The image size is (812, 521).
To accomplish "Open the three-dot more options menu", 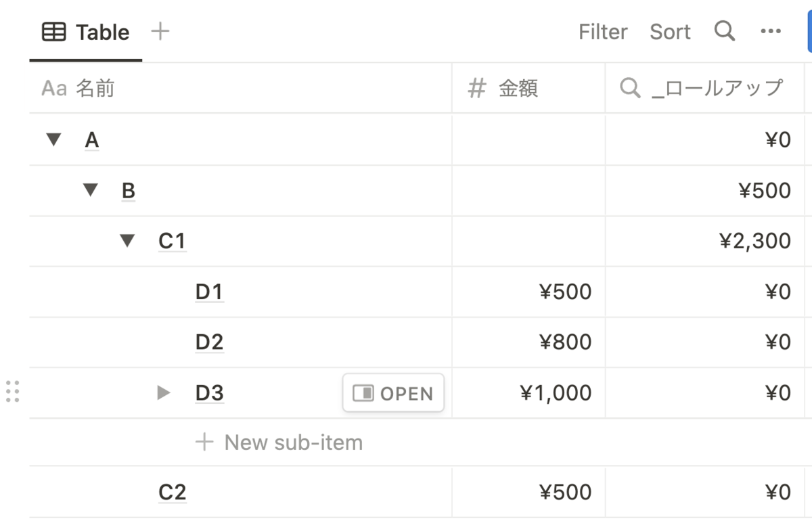I will pyautogui.click(x=771, y=31).
